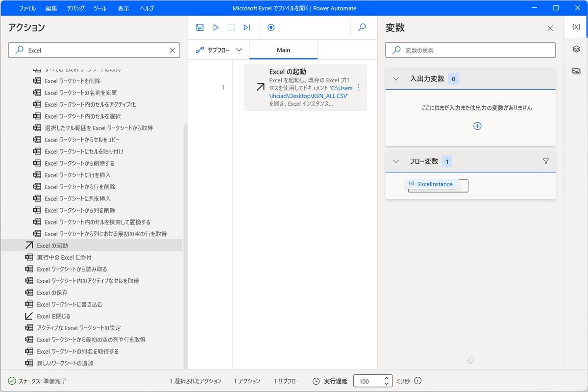Click the eraser icon at variables pane bottom
This screenshot has height=392, width=588.
[x=470, y=360]
